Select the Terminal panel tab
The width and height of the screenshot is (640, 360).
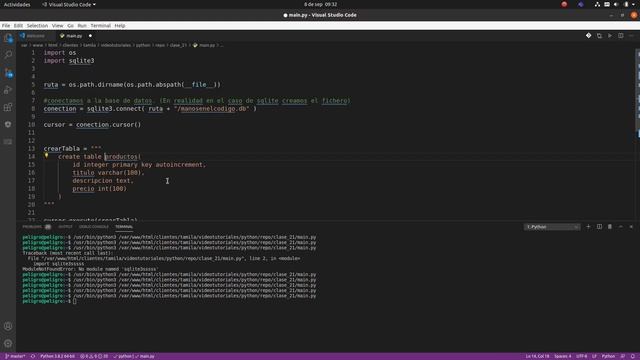[124, 227]
